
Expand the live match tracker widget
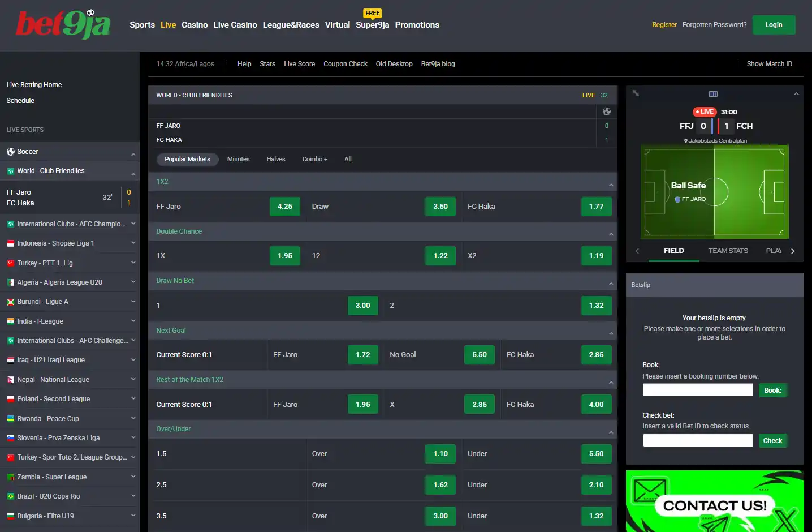coord(636,93)
